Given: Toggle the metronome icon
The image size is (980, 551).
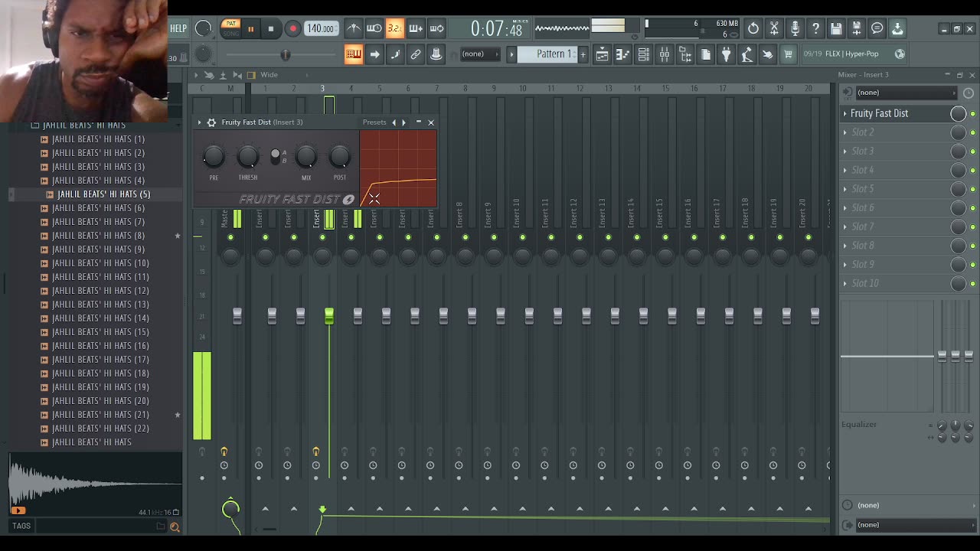Looking at the screenshot, I should [353, 28].
